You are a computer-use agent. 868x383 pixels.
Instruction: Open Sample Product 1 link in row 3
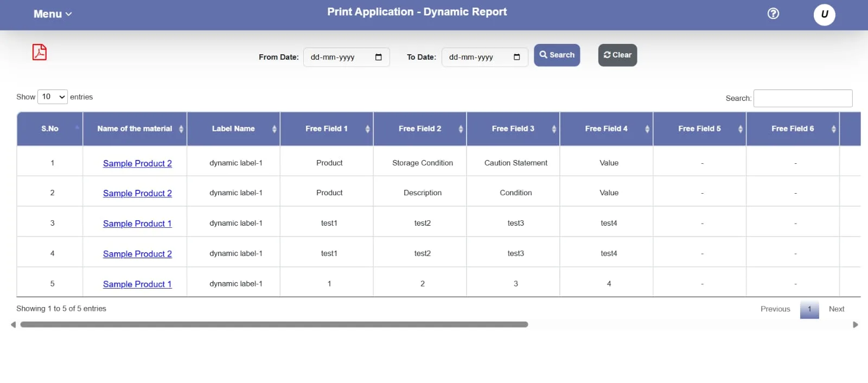click(x=137, y=224)
